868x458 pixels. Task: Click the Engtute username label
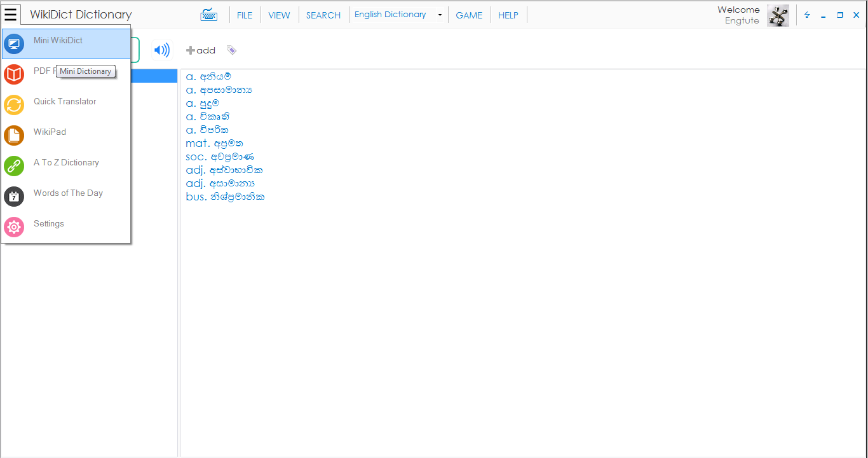click(x=742, y=20)
